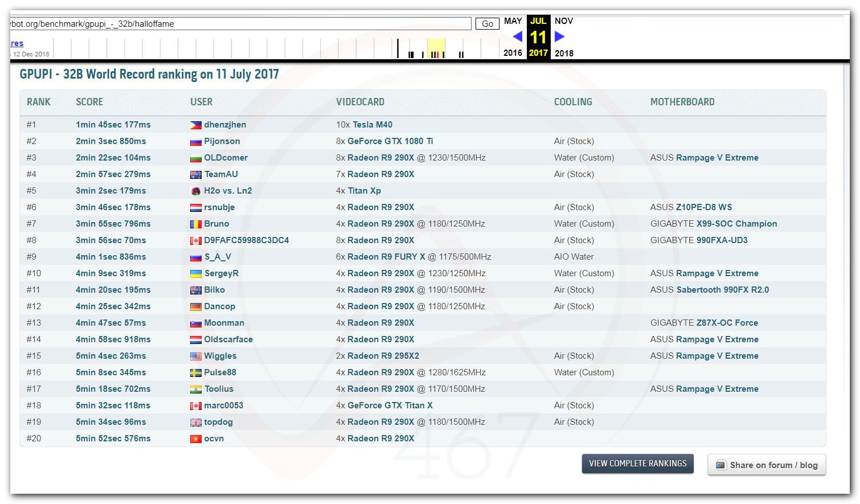Image resolution: width=860 pixels, height=504 pixels.
Task: Click the flag icon beside Oldscarface
Action: coord(195,339)
